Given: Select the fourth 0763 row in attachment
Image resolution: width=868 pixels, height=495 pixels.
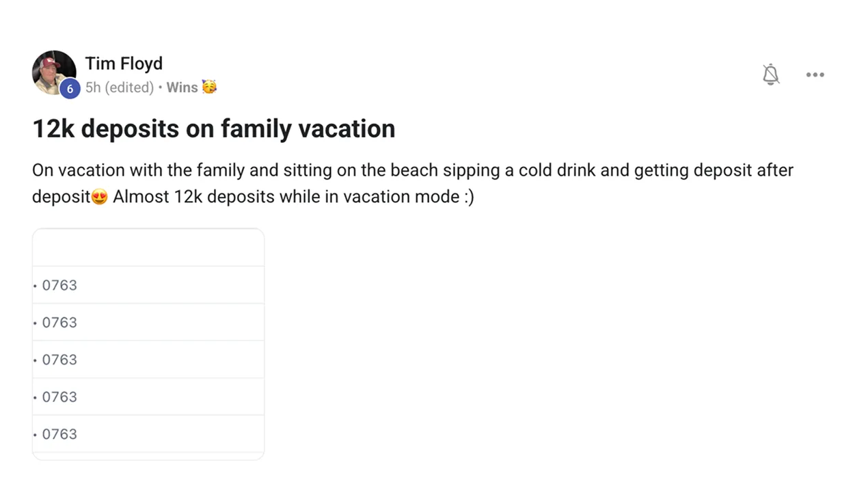Looking at the screenshot, I should [59, 397].
